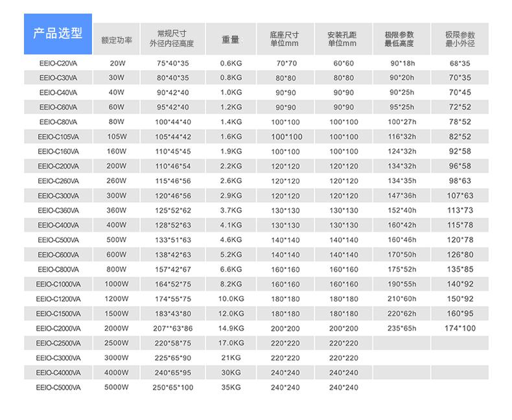Select model EEIO-C160VA

58,152
